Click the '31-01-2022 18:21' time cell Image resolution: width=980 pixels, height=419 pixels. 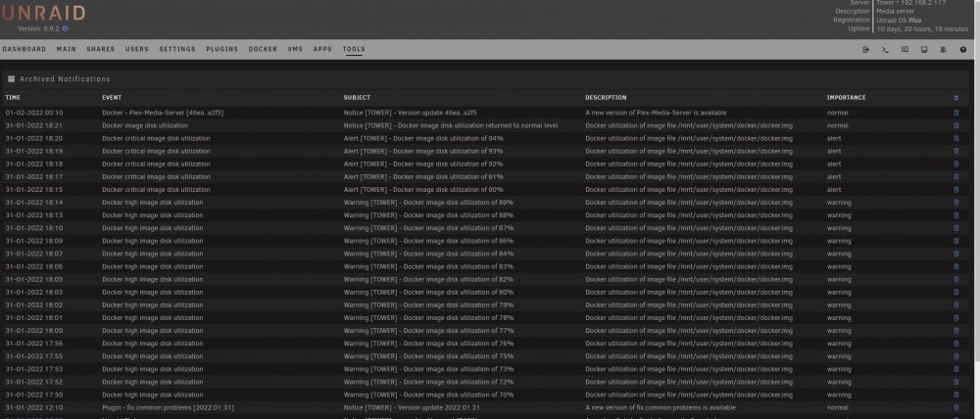33,125
